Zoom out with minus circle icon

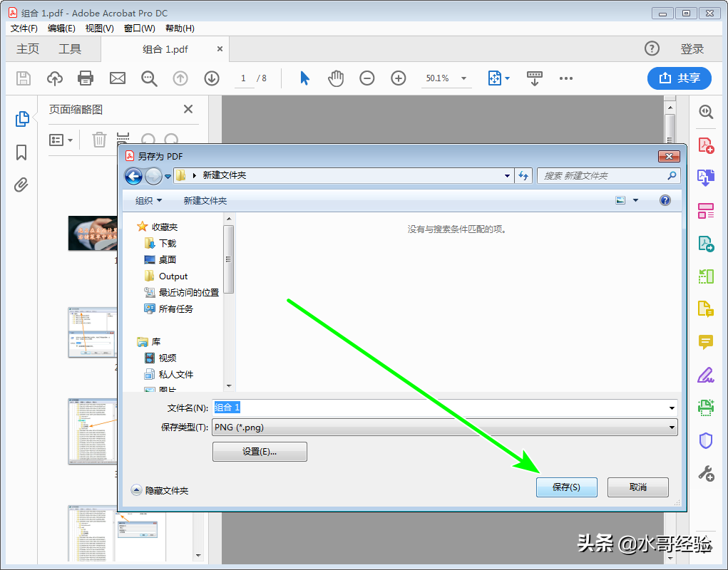(x=366, y=78)
